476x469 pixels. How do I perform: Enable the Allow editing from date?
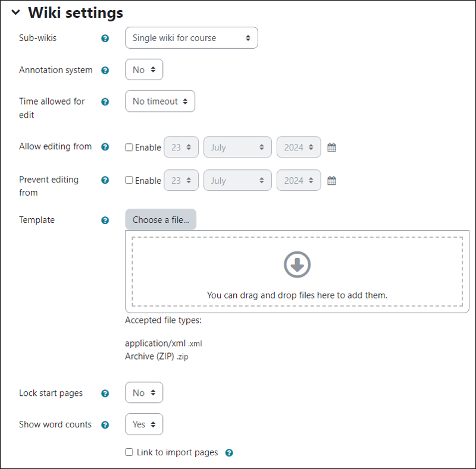pyautogui.click(x=129, y=147)
